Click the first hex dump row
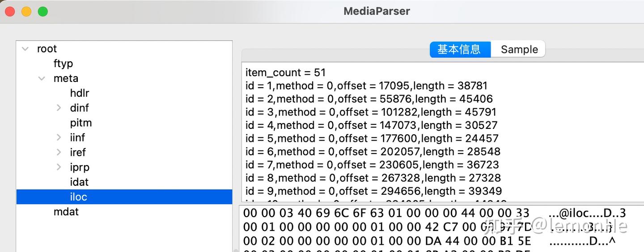This screenshot has width=644, height=252. [386, 213]
